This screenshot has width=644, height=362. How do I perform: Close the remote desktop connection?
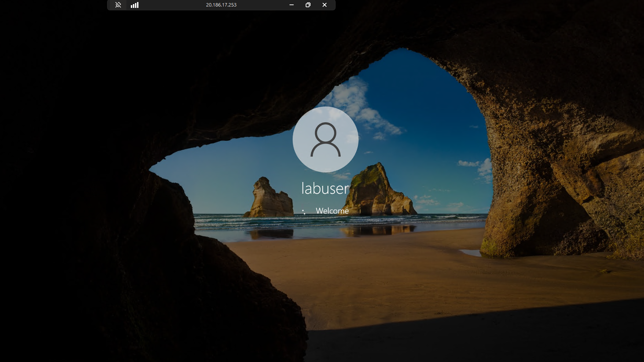coord(325,5)
